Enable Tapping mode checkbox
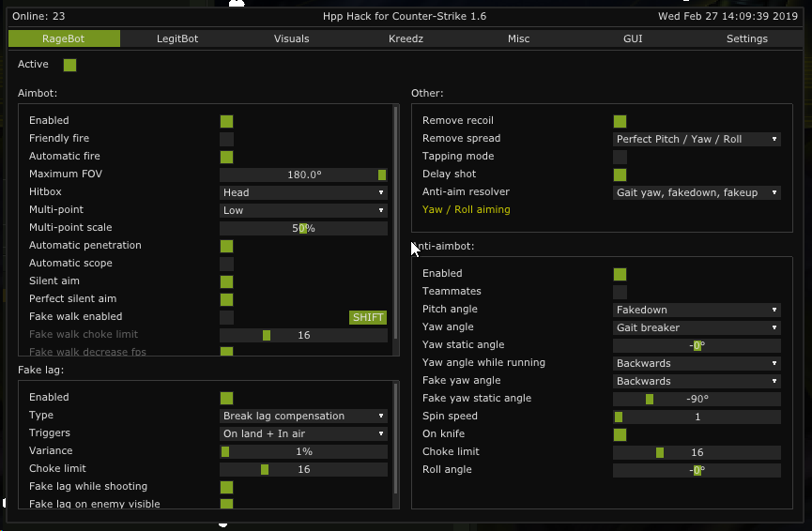This screenshot has width=812, height=531. pos(620,157)
